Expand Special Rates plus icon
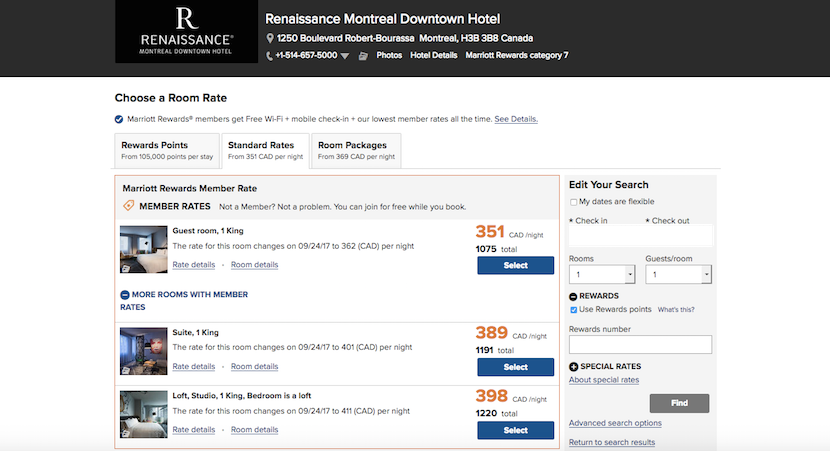 pos(573,367)
